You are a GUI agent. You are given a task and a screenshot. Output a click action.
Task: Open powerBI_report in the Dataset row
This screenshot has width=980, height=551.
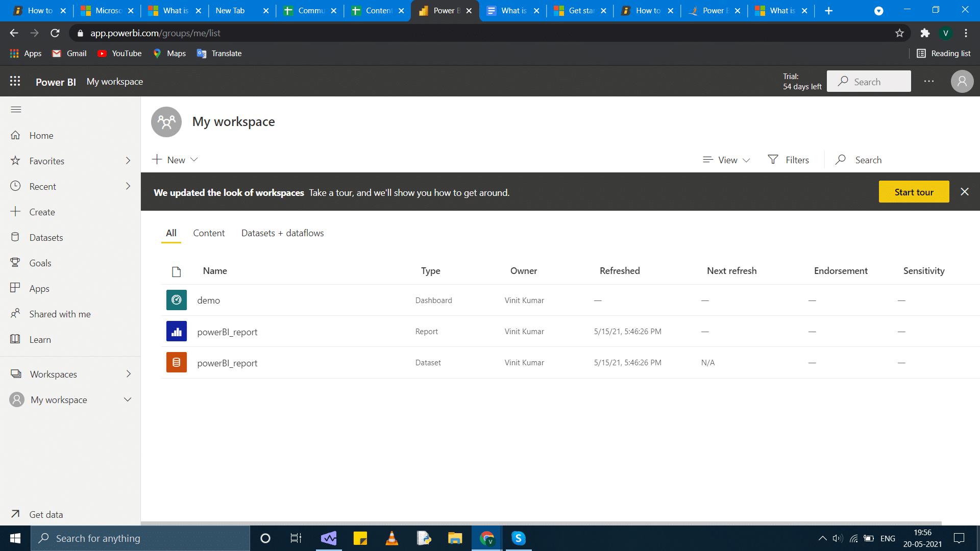[227, 363]
